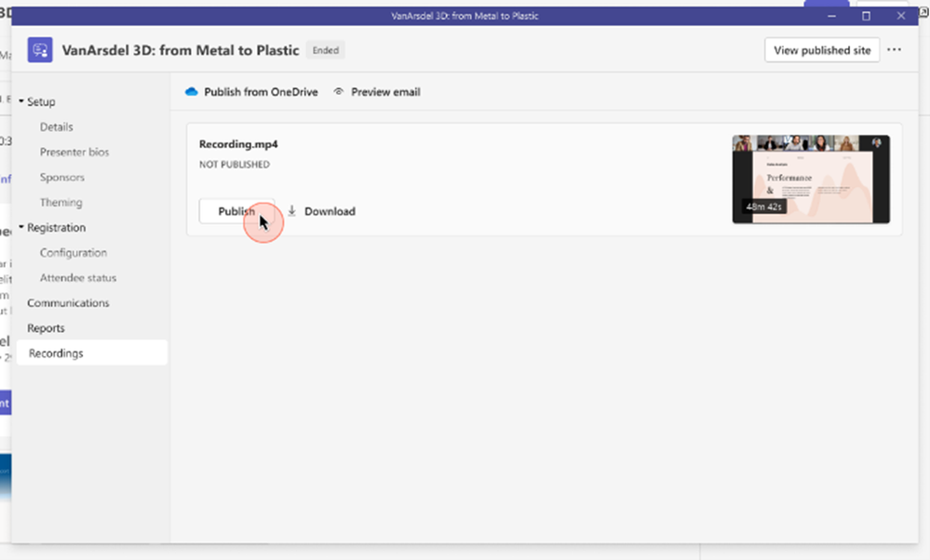The image size is (930, 560).
Task: Open the Communications section
Action: [68, 303]
